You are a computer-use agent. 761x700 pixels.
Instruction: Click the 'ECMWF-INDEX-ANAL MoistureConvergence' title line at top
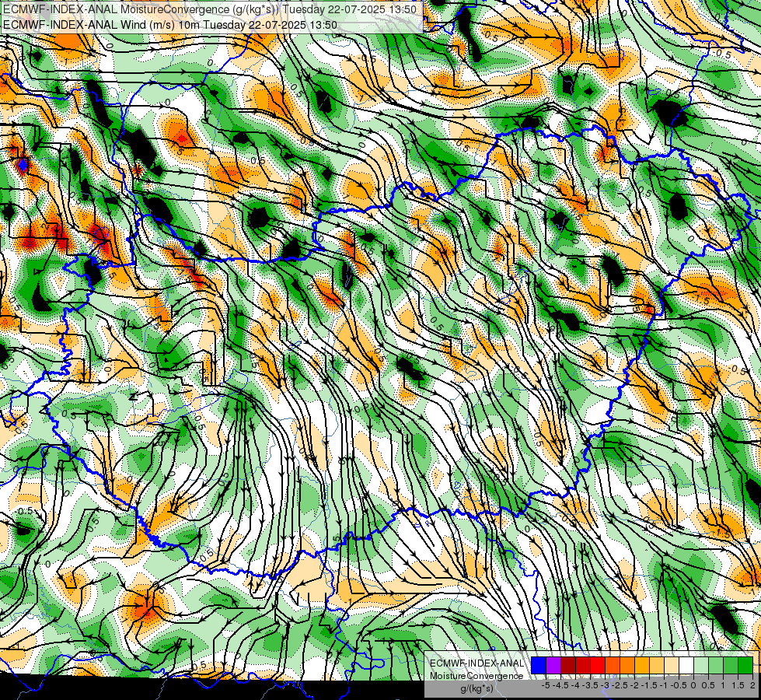point(210,9)
